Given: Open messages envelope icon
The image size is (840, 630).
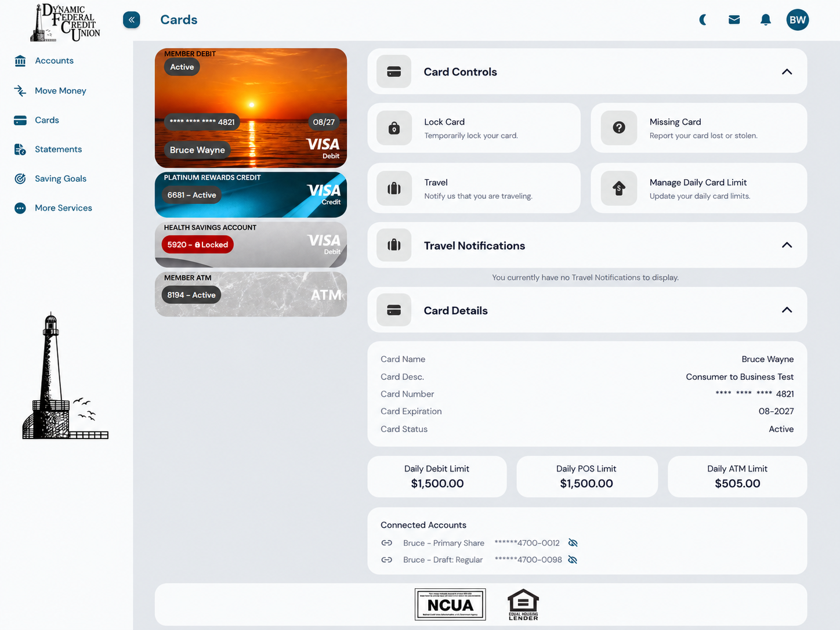Looking at the screenshot, I should 734,20.
